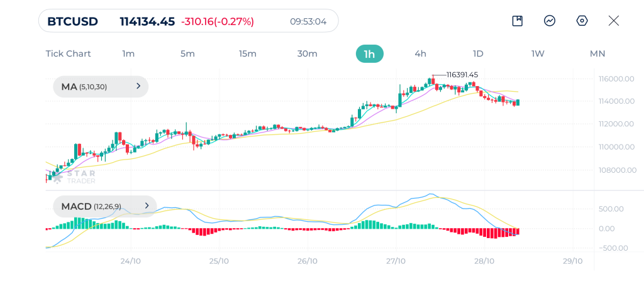644x284 pixels.
Task: Expand the MACD (12,26,9) indicator chevron
Action: 146,205
